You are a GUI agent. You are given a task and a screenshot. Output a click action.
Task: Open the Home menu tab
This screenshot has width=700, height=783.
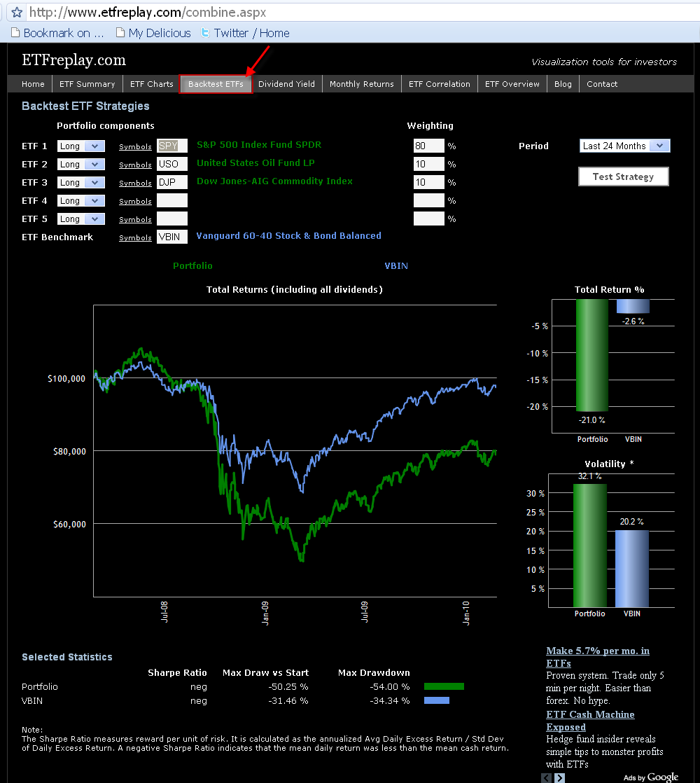click(x=33, y=84)
